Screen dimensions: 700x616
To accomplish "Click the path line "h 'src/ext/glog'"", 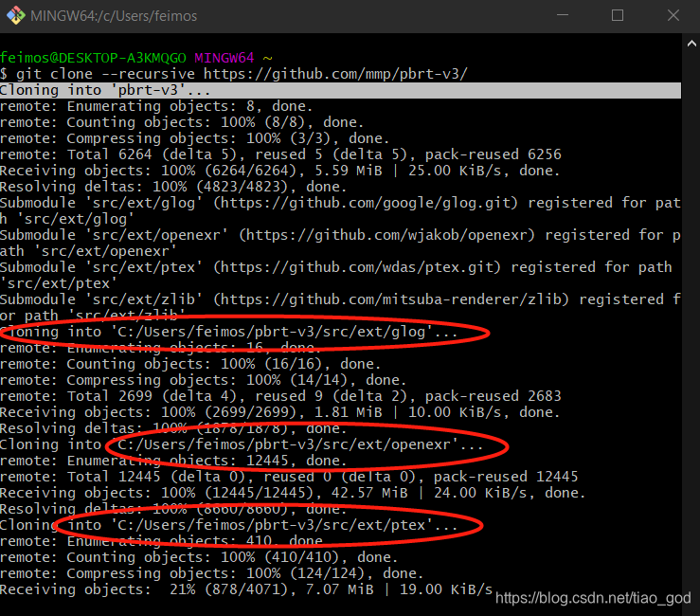I will pyautogui.click(x=67, y=219).
